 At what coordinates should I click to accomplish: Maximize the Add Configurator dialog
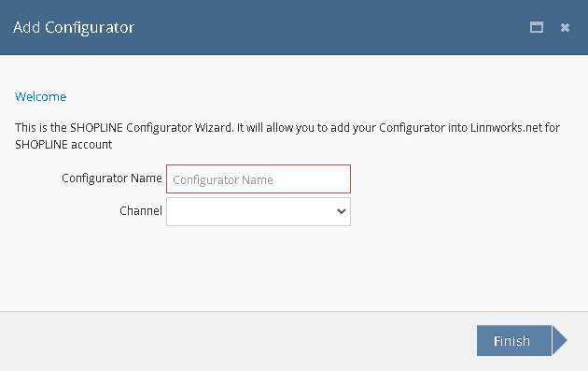tap(537, 27)
